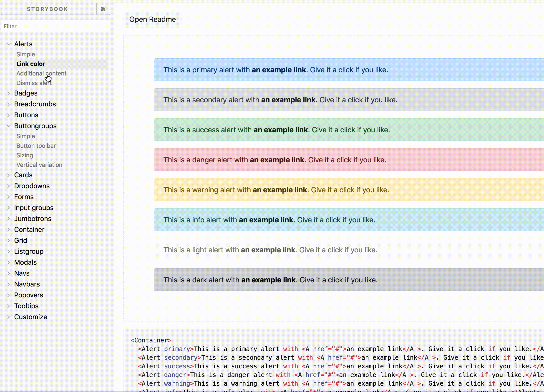This screenshot has height=392, width=544.
Task: Select the Vertical variation story
Action: [x=39, y=165]
